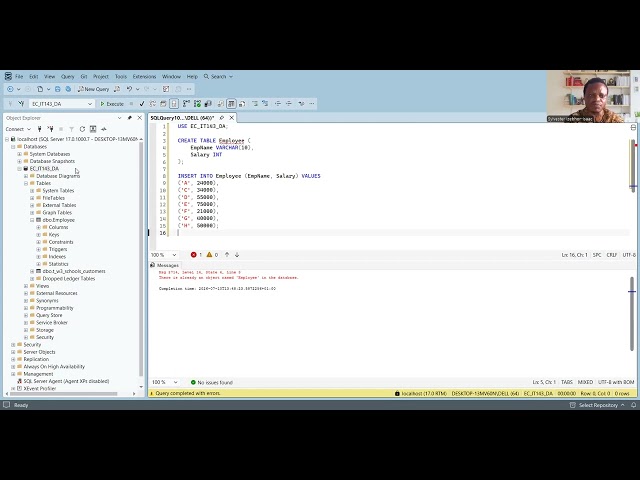This screenshot has height=480, width=640.
Task: Select Results to Grid icon
Action: (x=231, y=104)
